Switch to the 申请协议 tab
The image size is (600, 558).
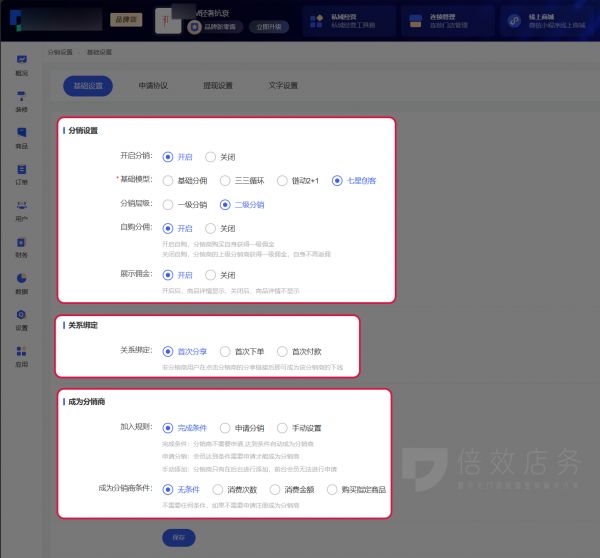[x=158, y=86]
